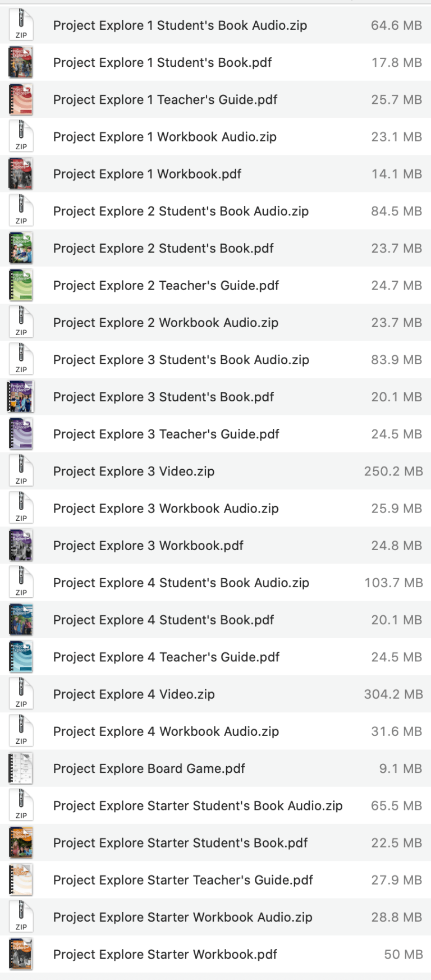Click the ZIP icon for Project Explore 1 Workbook Audio
The width and height of the screenshot is (431, 980).
tap(21, 136)
